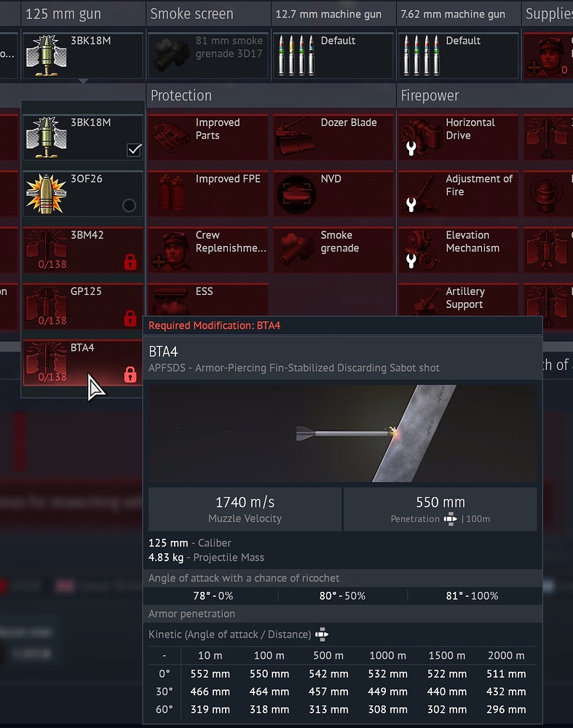573x728 pixels.
Task: Select the locked GP125 shell
Action: coord(83,306)
